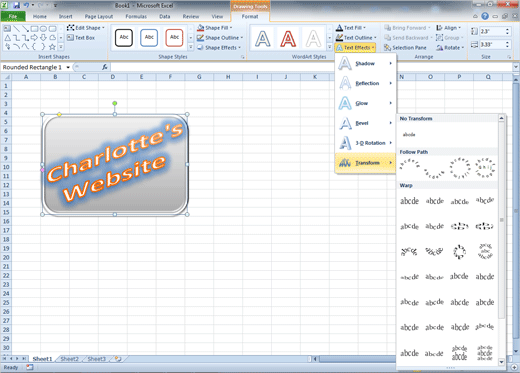Open Selection Pane
The image size is (520, 373).
coord(405,48)
